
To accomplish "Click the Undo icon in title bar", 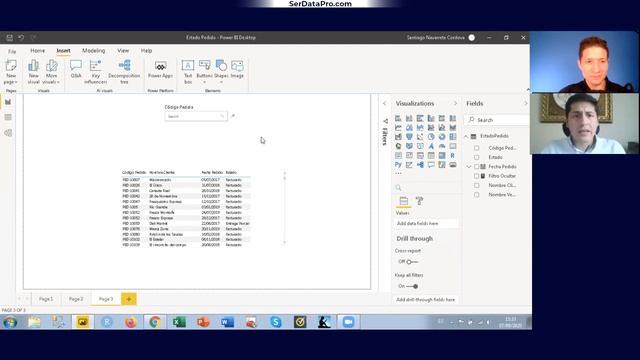I will point(21,38).
